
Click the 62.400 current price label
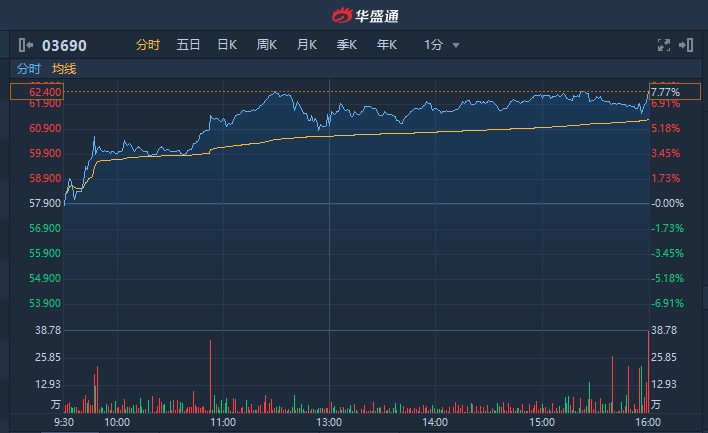click(x=34, y=92)
